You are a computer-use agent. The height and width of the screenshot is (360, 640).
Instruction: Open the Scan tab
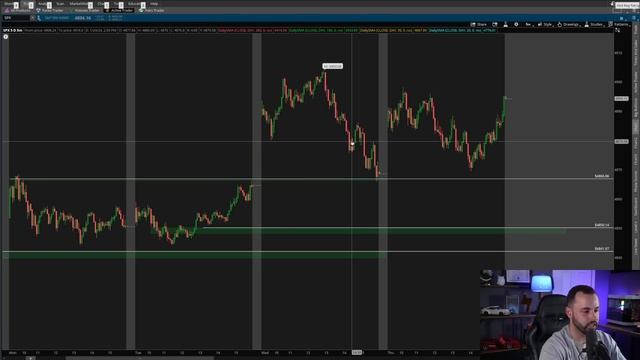pos(60,4)
